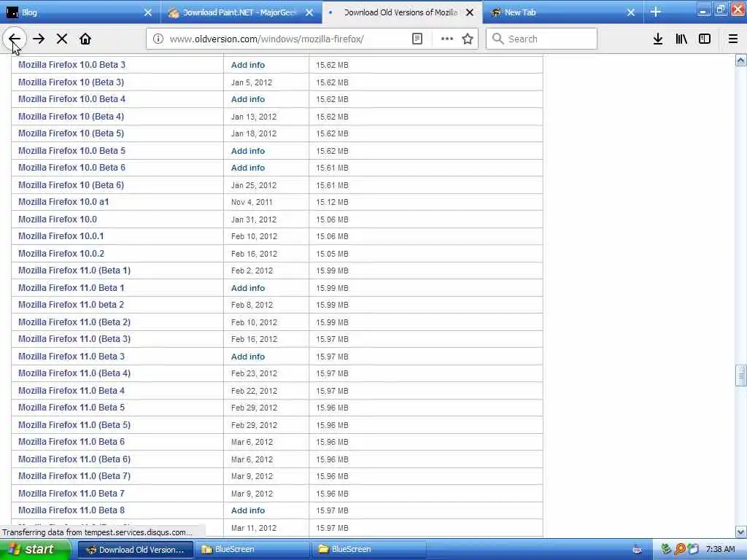Viewport: 747px width, 560px height.
Task: Click Add info for Firefox 11.0 Beta 3
Action: point(248,357)
